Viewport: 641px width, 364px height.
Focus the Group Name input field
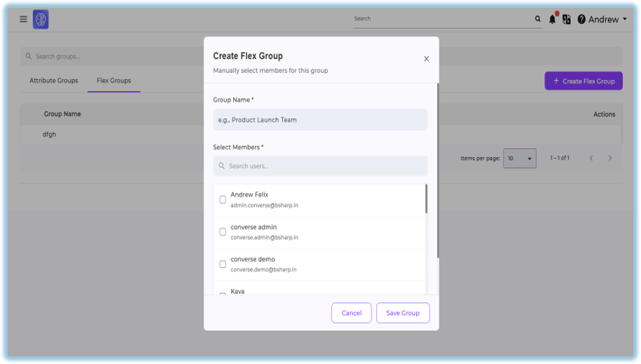tap(320, 120)
